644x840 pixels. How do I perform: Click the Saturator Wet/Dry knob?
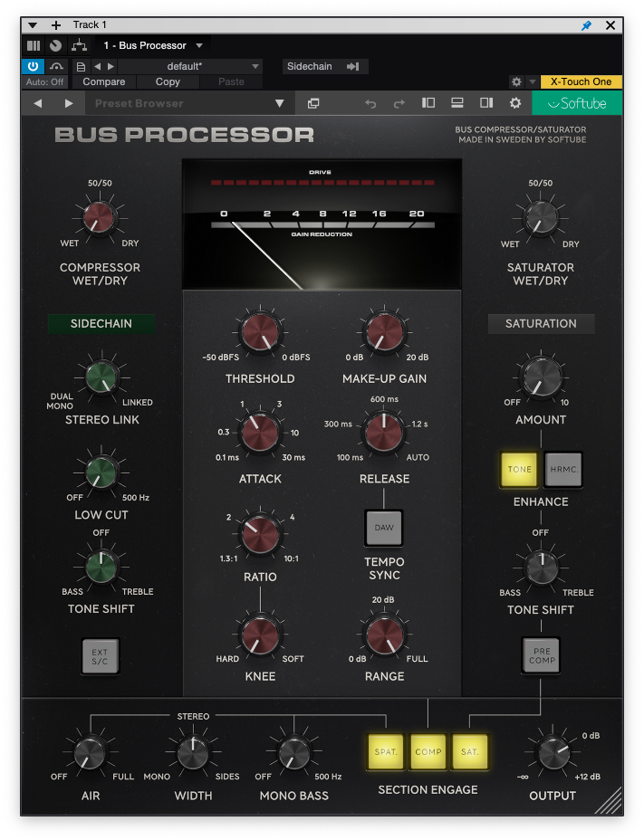(x=541, y=217)
